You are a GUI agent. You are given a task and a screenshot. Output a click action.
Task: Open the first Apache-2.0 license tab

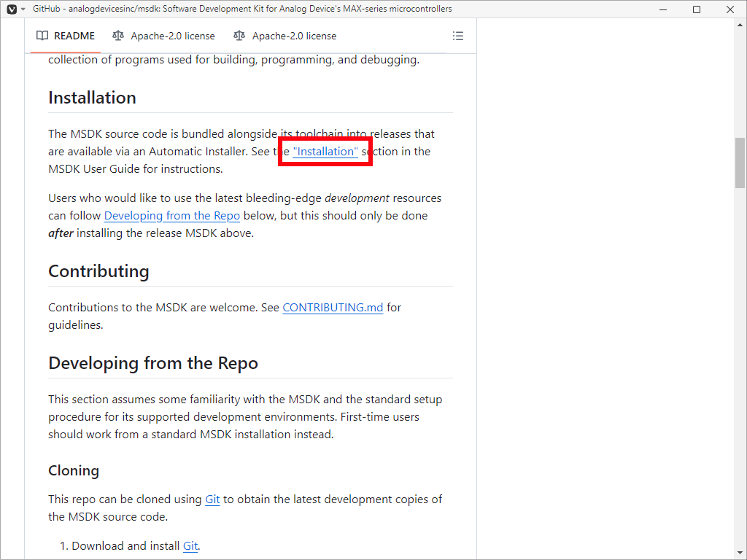[x=163, y=36]
